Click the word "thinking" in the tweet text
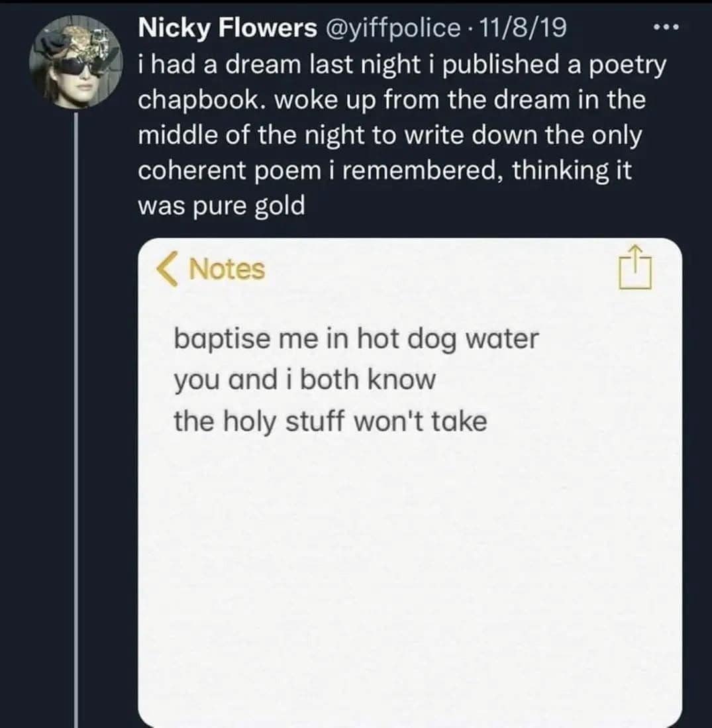712x728 pixels. [561, 170]
